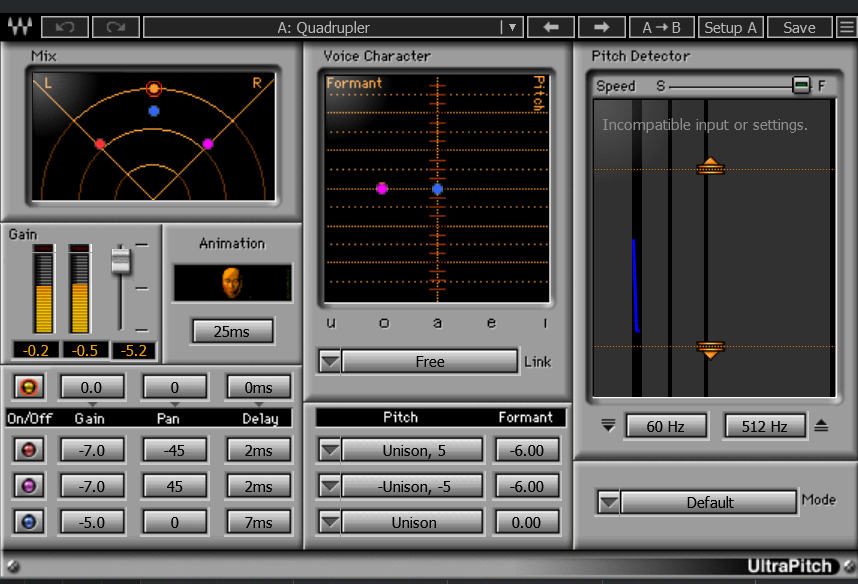Select the blue marker in Mix display

(x=154, y=111)
